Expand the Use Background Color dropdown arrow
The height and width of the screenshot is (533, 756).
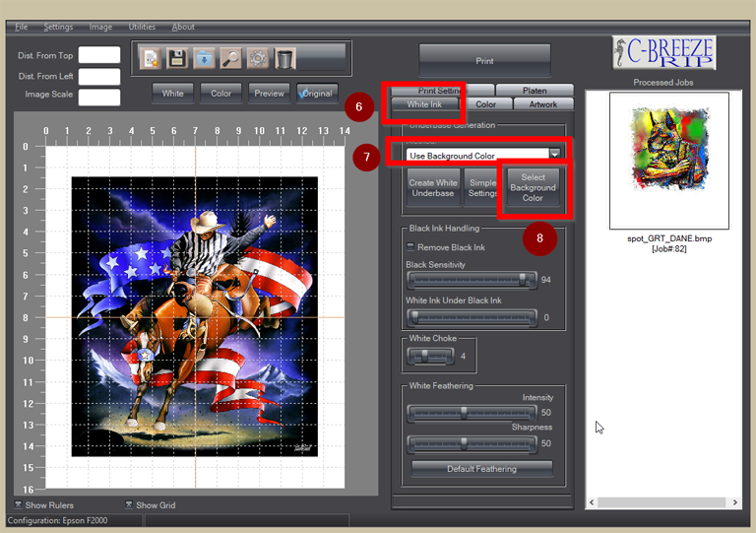554,155
